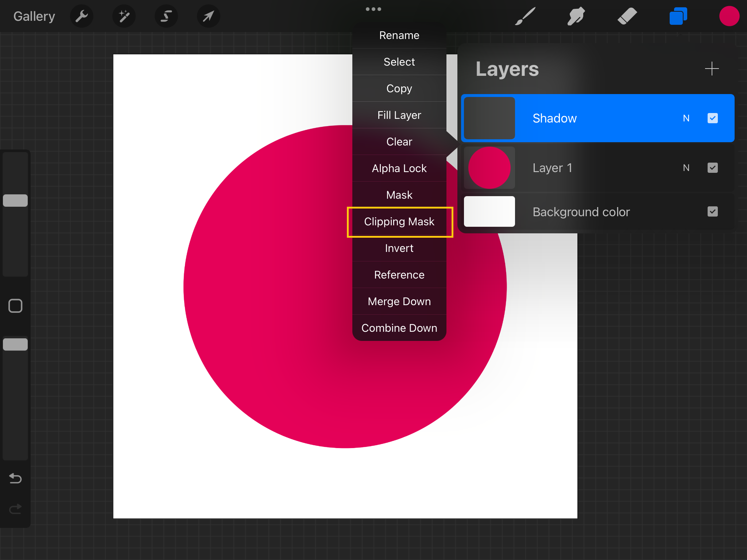Screen dimensions: 747x560
Task: Open the color picker circle
Action: point(729,16)
